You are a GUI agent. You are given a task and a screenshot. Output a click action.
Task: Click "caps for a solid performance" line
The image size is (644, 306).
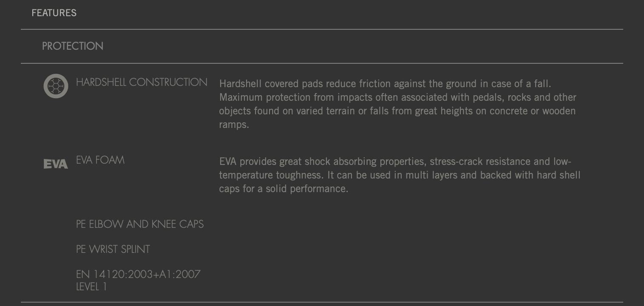[284, 189]
